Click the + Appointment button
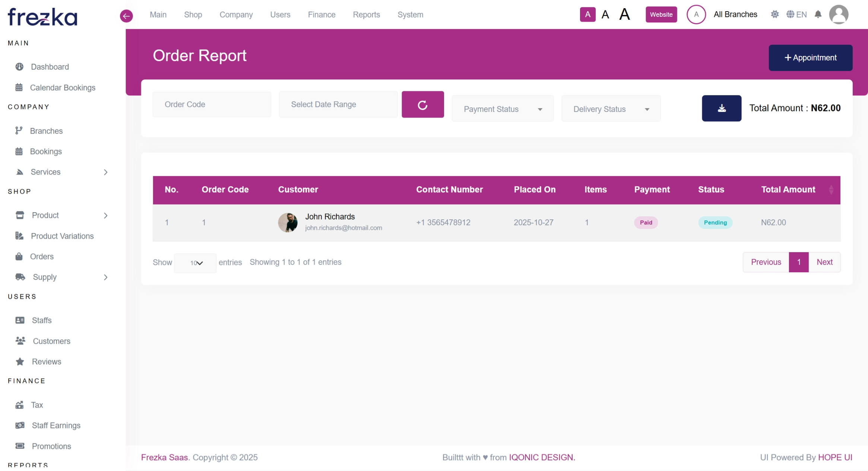868x471 pixels. [x=810, y=58]
